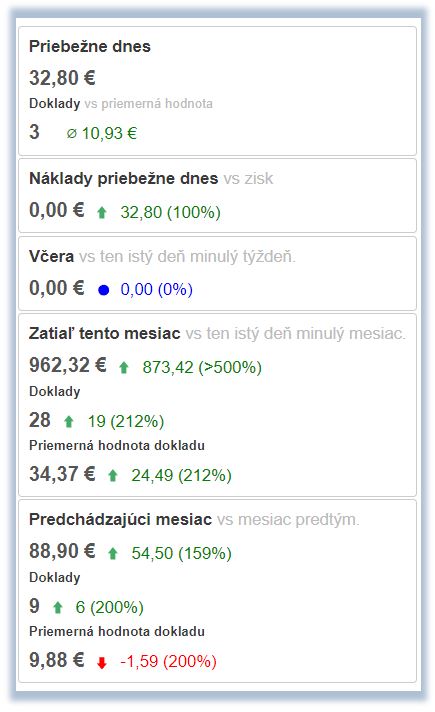
Task: Select the 88,90 € previous month total
Action: (62, 551)
